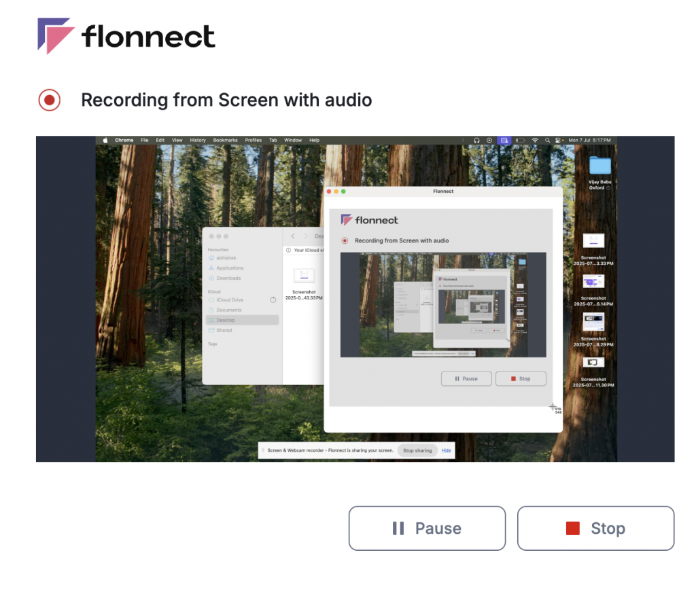The image size is (696, 616).
Task: Click the iCloud Drive sync progress circle
Action: click(x=273, y=300)
